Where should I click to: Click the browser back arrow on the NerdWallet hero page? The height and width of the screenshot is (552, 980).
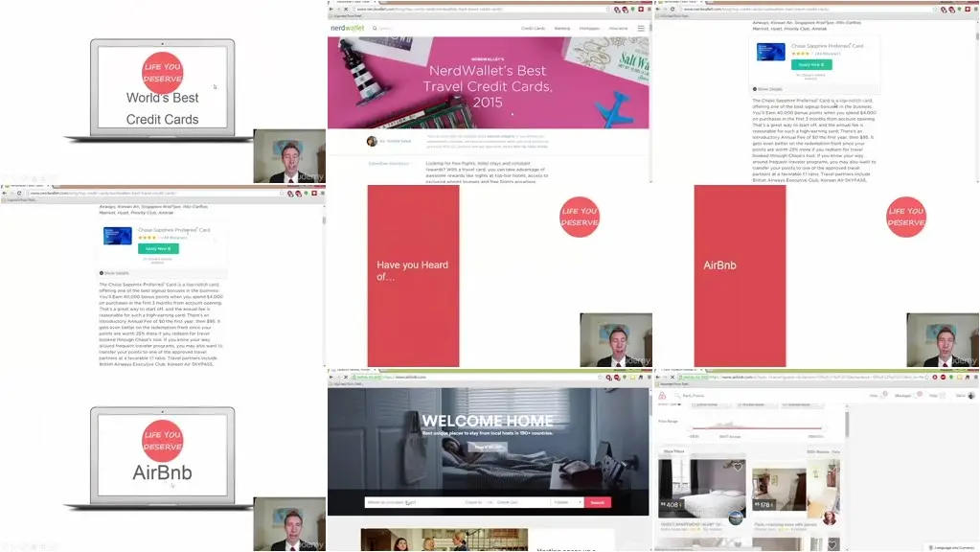331,10
